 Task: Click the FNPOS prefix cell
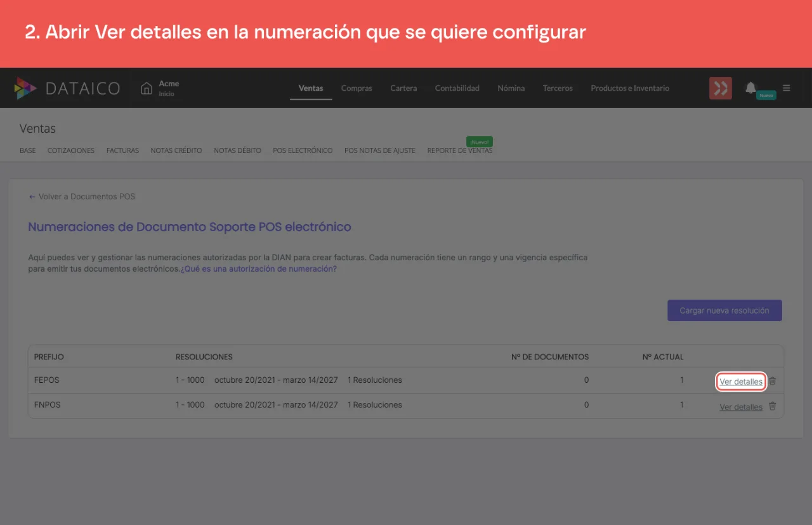tap(47, 405)
